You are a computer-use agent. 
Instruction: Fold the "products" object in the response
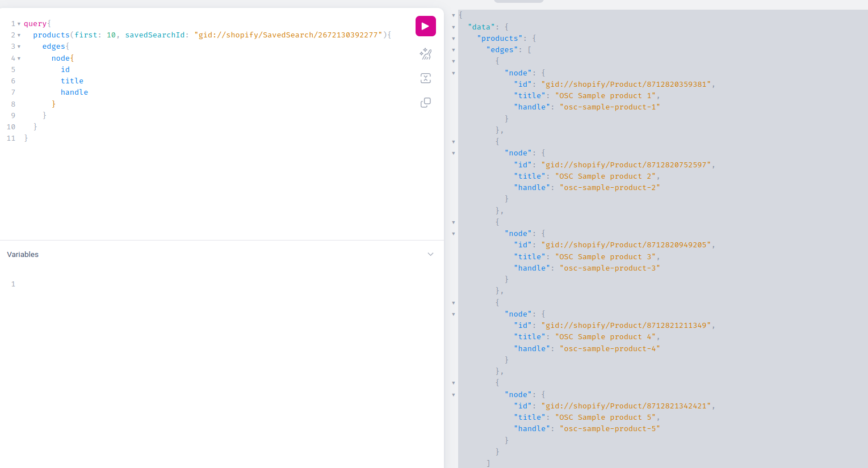click(453, 39)
